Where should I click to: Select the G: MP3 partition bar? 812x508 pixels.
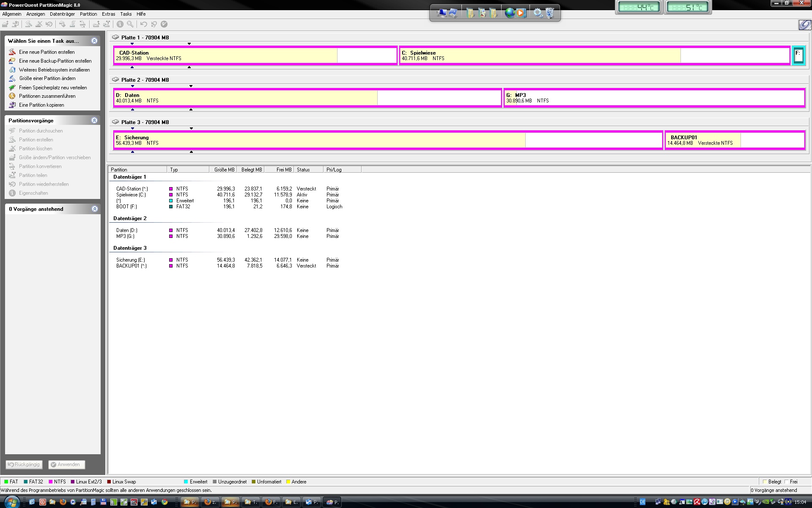pos(654,98)
